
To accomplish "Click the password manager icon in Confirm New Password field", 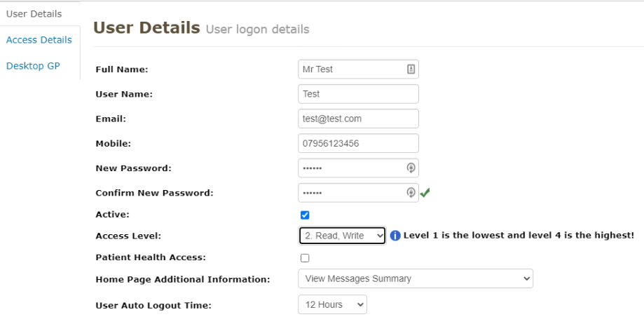I will point(411,193).
